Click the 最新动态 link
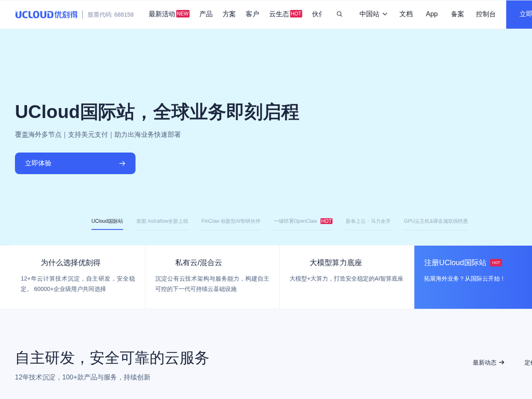Image resolution: width=532 pixels, height=399 pixels. [488, 362]
